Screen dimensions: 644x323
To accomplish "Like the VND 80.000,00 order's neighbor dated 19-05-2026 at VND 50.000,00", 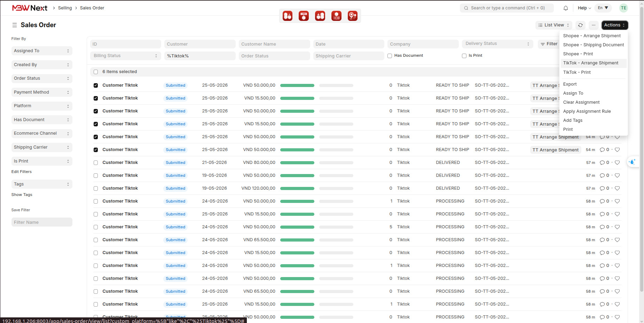I will [617, 175].
